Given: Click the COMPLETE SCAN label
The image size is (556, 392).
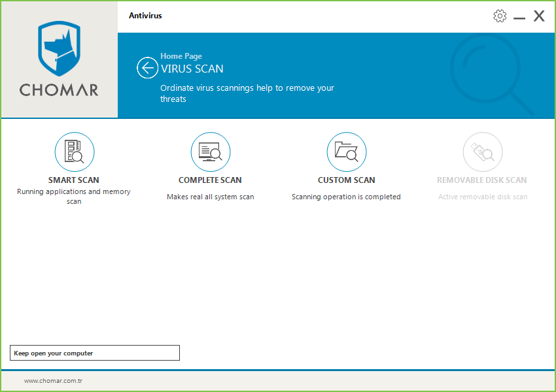Looking at the screenshot, I should 210,180.
